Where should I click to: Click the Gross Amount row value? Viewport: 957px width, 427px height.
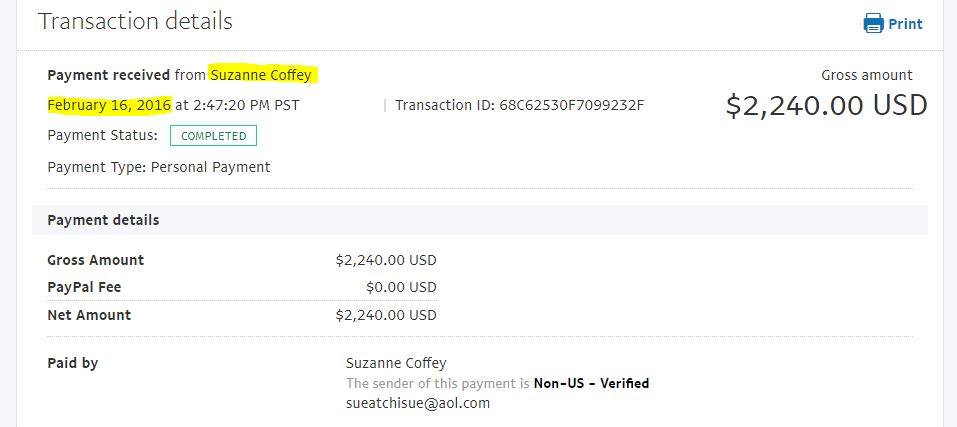coord(386,260)
